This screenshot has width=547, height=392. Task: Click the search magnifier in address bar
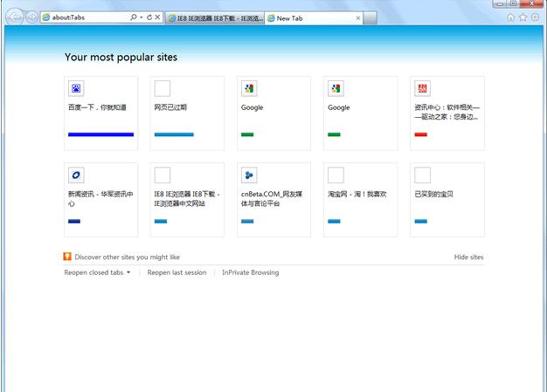pos(134,17)
